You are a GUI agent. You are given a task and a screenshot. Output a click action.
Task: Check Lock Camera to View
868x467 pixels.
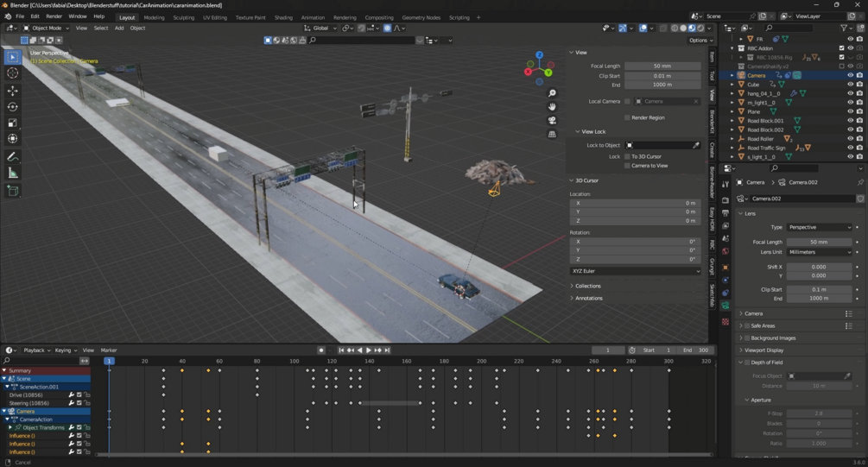tap(627, 166)
